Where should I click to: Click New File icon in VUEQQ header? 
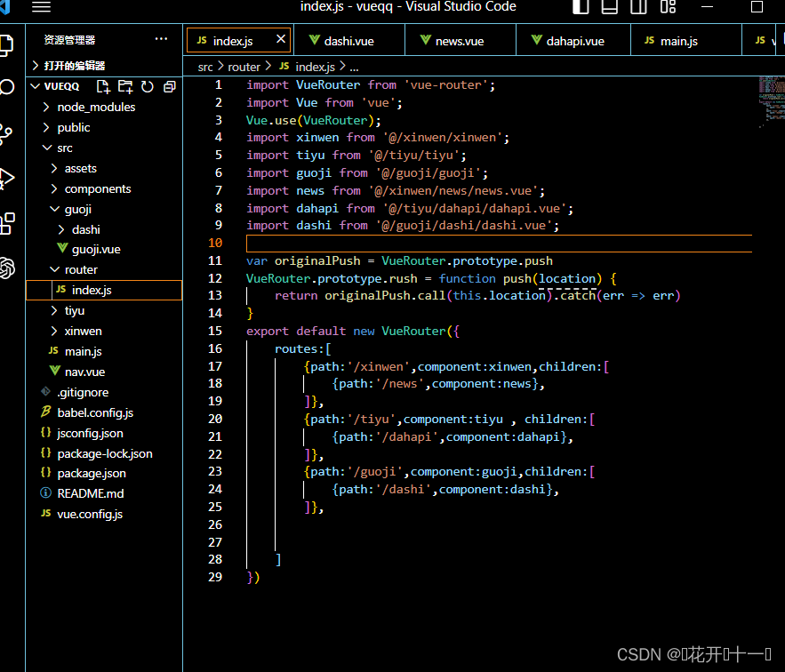coord(103,86)
